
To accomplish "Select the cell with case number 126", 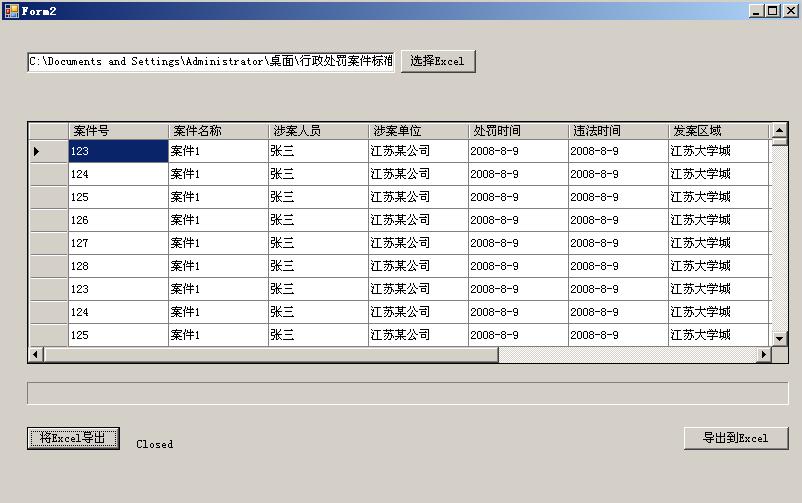I will [x=118, y=220].
